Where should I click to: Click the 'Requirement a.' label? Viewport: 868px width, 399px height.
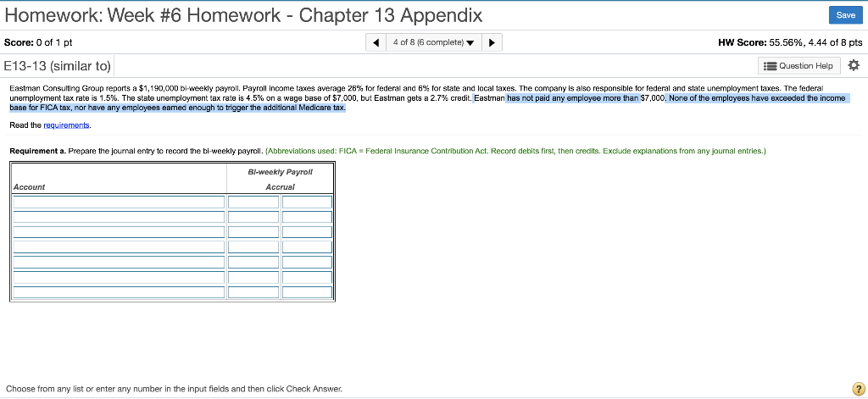(37, 151)
